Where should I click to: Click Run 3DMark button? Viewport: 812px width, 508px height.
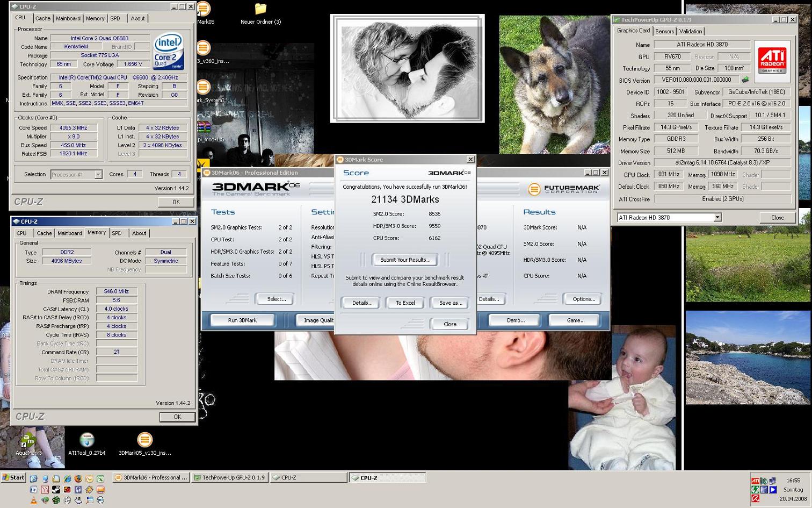click(242, 320)
